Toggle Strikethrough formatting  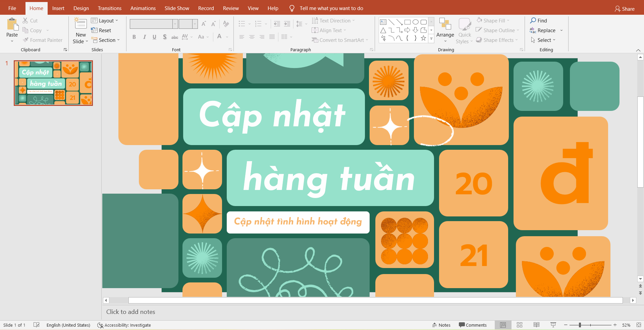coord(175,37)
